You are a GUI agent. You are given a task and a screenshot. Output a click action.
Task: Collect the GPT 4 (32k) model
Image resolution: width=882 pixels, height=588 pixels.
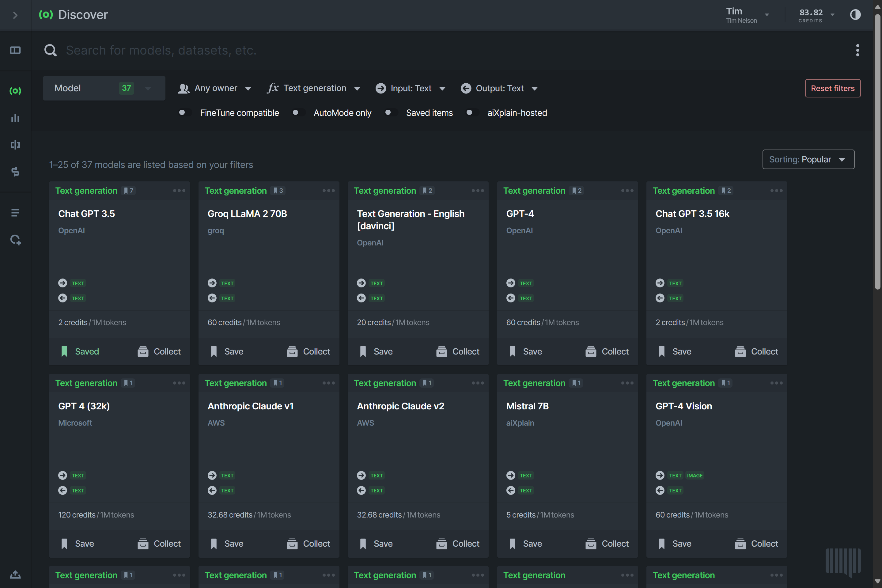pyautogui.click(x=159, y=543)
